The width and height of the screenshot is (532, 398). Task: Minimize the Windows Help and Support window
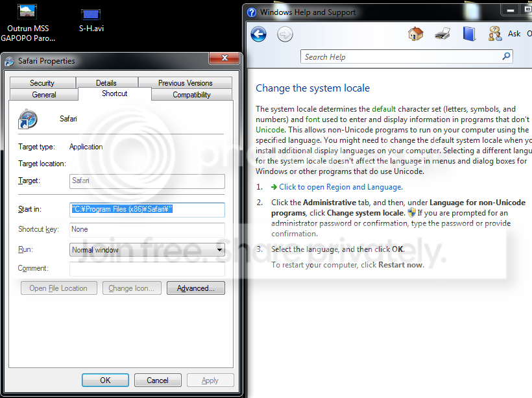point(510,10)
